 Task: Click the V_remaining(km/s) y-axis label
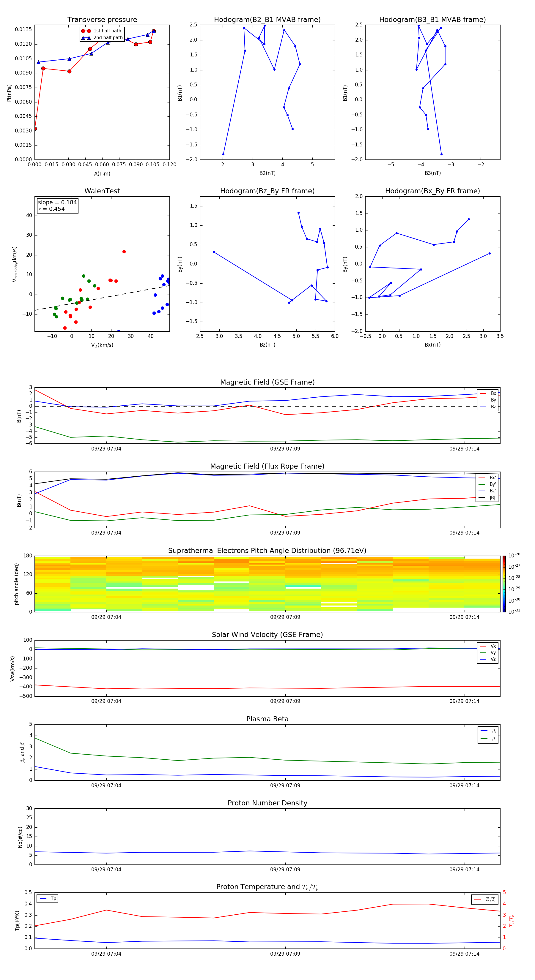[x=15, y=264]
